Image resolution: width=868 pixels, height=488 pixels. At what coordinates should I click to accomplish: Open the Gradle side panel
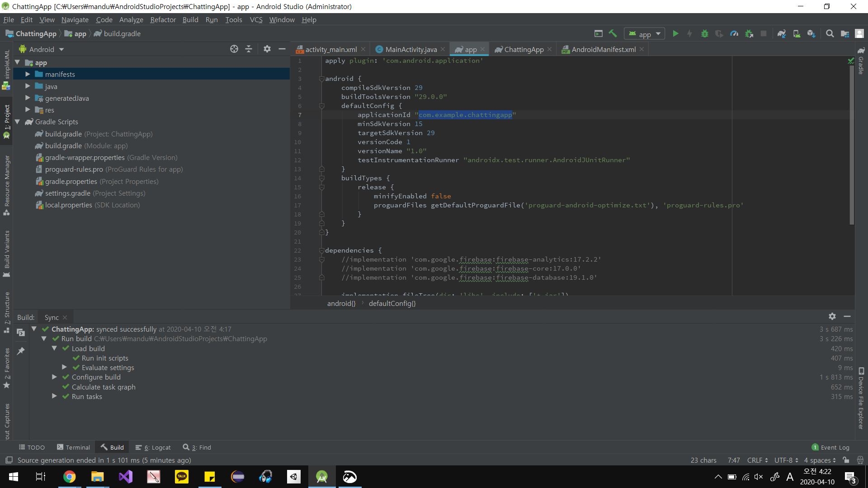(861, 60)
